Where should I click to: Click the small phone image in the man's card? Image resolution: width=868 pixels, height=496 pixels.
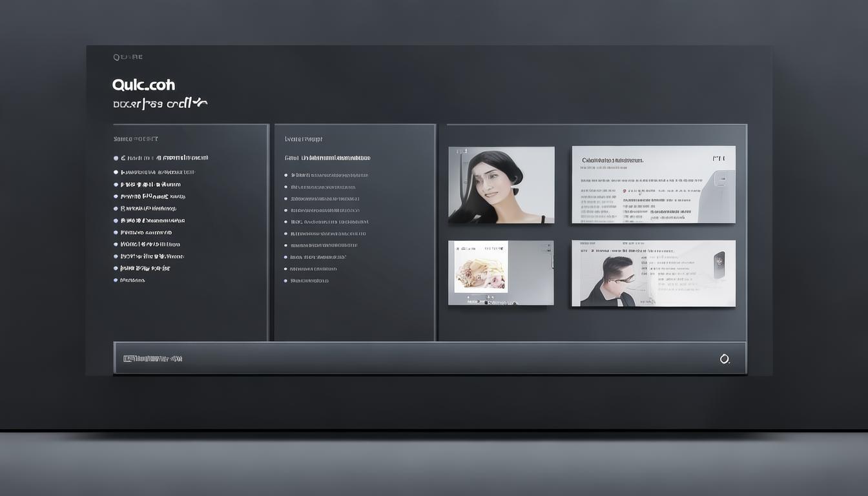(x=719, y=264)
